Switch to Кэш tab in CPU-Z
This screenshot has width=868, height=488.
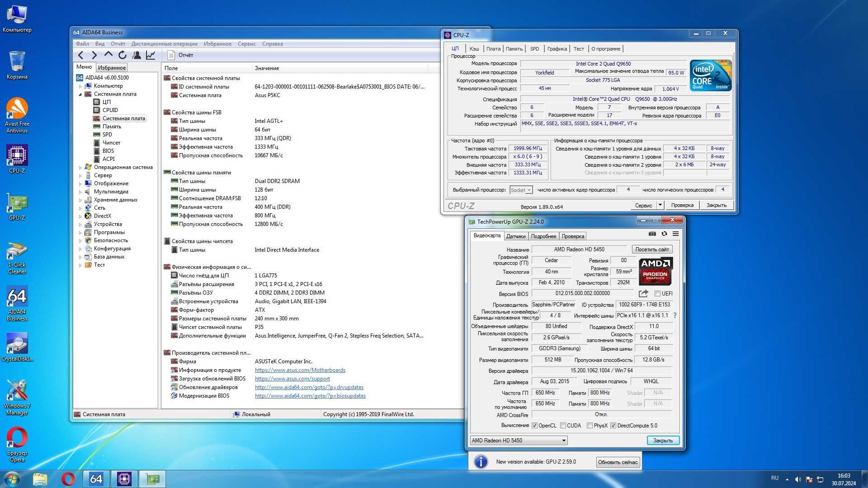(474, 49)
